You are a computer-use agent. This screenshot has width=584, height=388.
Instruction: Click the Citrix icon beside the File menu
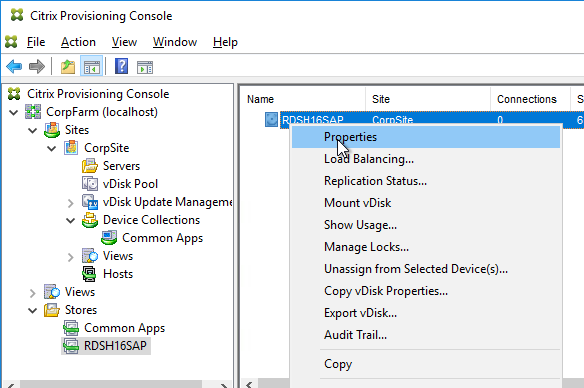(11, 42)
